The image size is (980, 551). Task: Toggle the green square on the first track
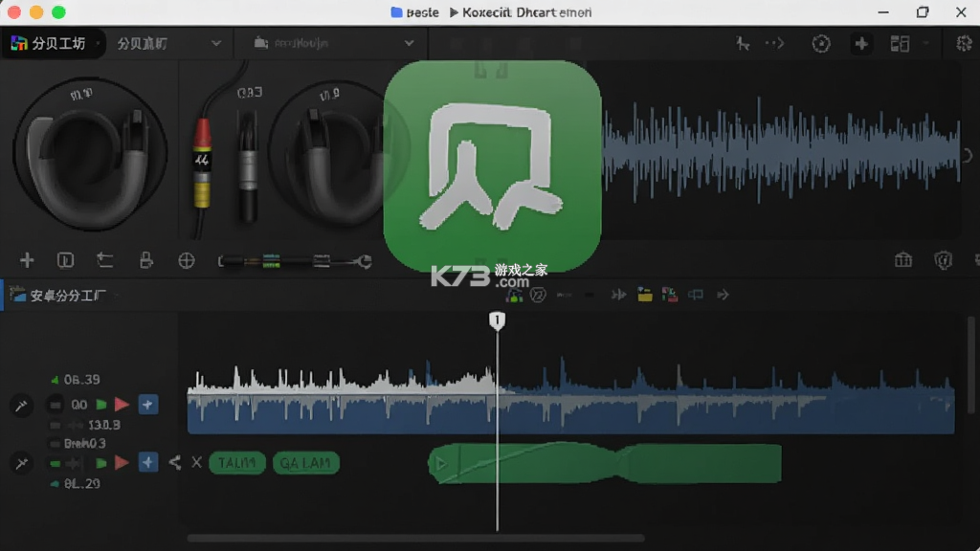coord(100,405)
